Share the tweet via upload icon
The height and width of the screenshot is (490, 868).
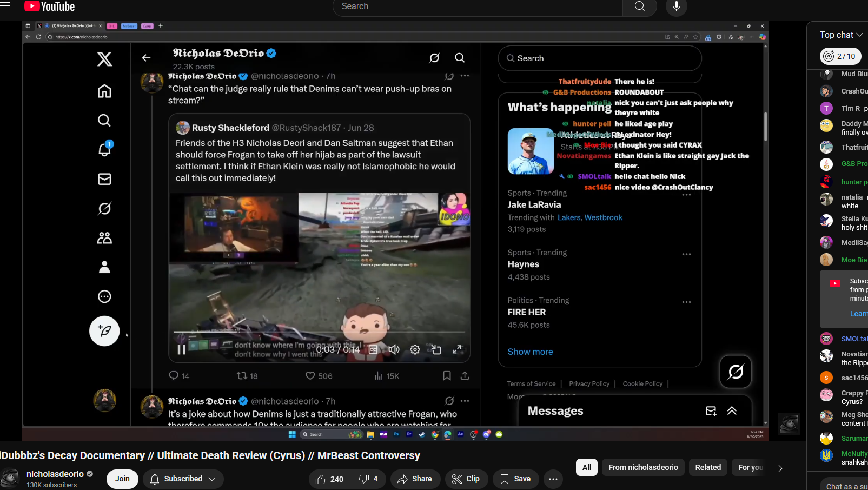(465, 376)
